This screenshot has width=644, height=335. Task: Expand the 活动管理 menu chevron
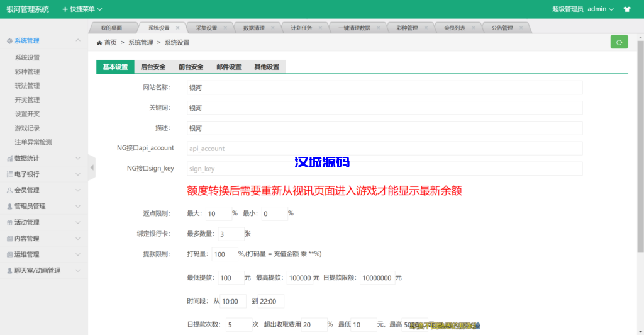(78, 222)
